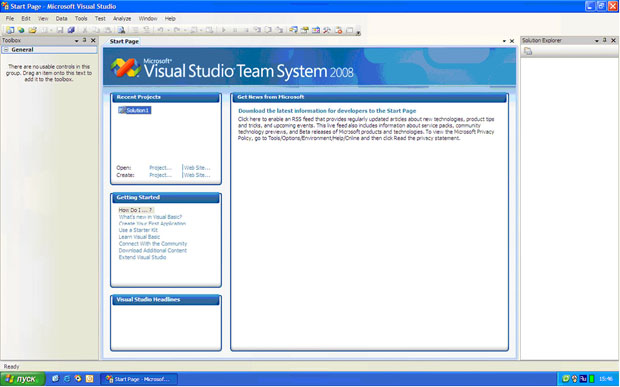Click the Project link in the Create row
Image resolution: width=620 pixels, height=387 pixels.
pos(161,175)
